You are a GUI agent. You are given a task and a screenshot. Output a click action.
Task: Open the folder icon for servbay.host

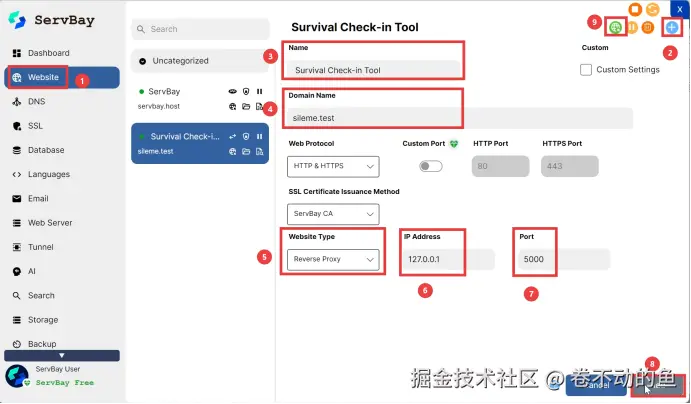246,106
